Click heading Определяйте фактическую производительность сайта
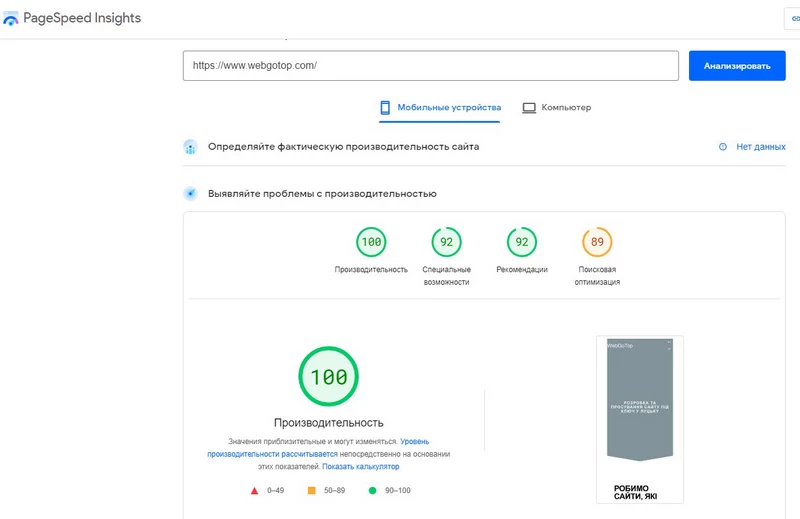800x519 pixels. point(343,147)
